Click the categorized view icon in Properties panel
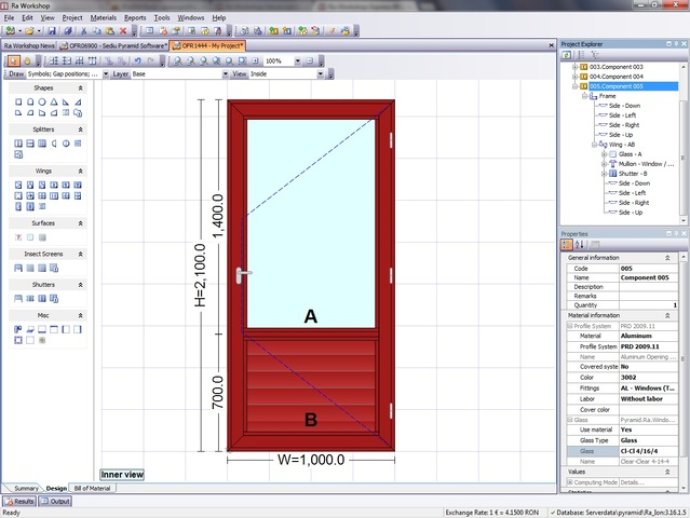This screenshot has height=518, width=690. 567,245
